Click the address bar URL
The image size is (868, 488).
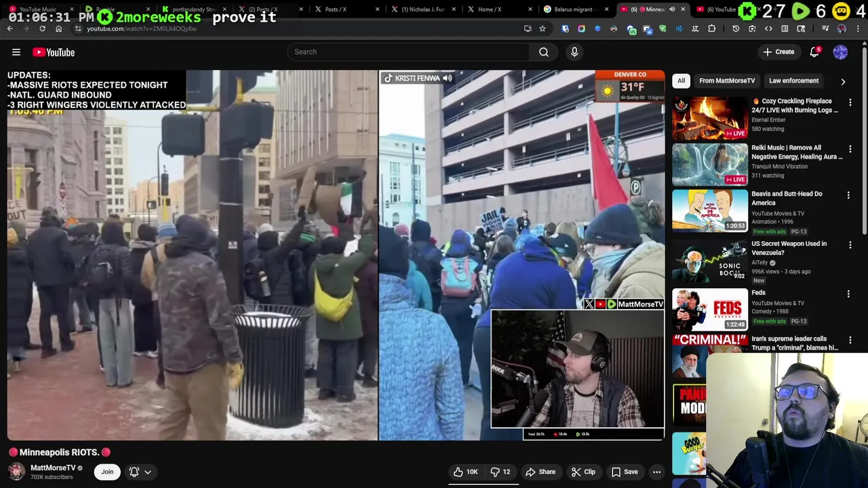pyautogui.click(x=142, y=29)
